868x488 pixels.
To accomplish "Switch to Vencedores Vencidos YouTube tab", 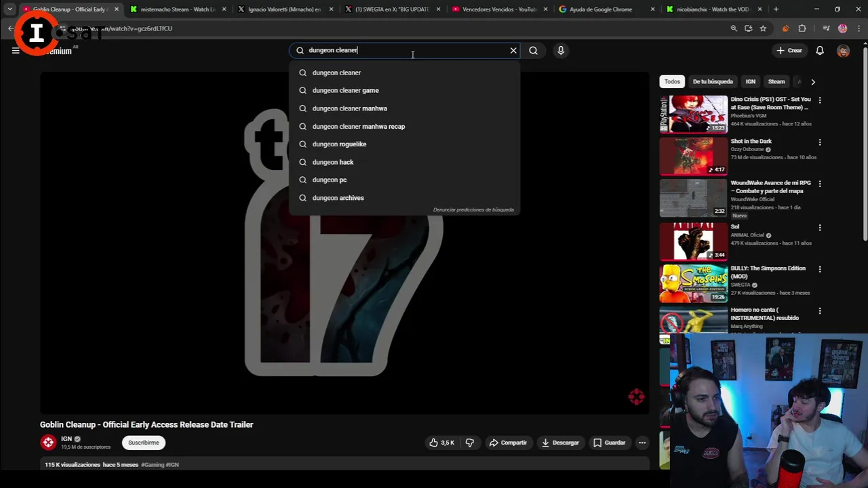I will pyautogui.click(x=499, y=9).
